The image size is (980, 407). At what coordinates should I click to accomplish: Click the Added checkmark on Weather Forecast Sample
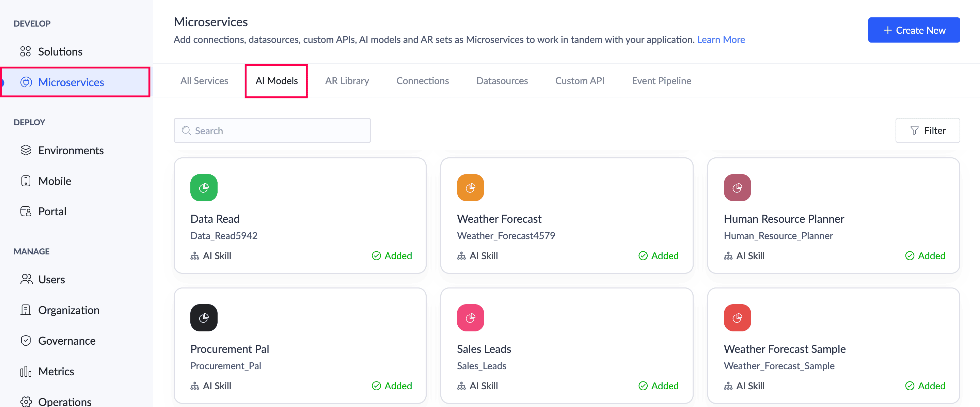tap(910, 386)
